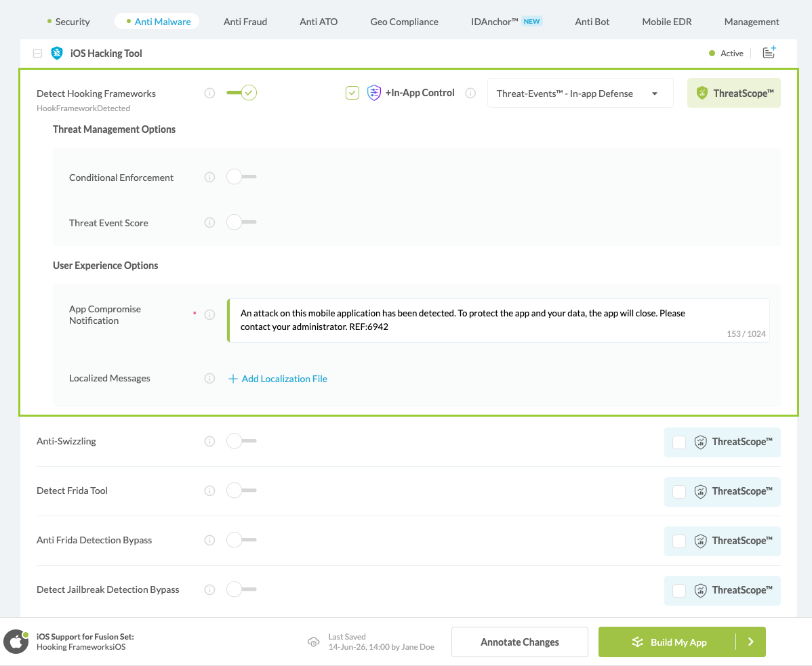Show info for Anti Frida Detection Bypass

[209, 540]
